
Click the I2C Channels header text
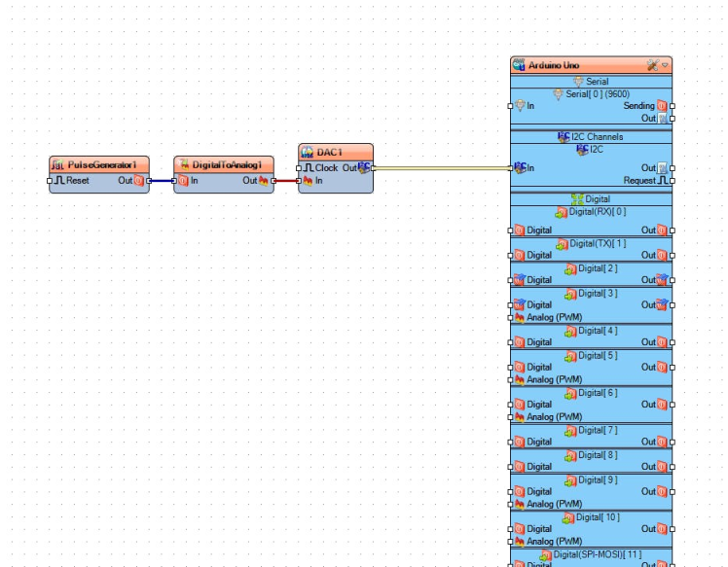pyautogui.click(x=597, y=136)
